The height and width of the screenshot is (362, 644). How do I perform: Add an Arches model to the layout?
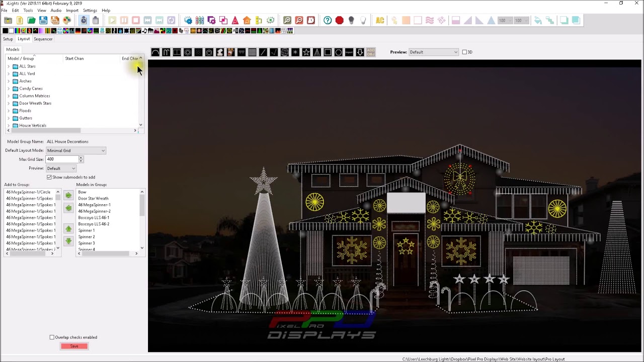pos(155,52)
